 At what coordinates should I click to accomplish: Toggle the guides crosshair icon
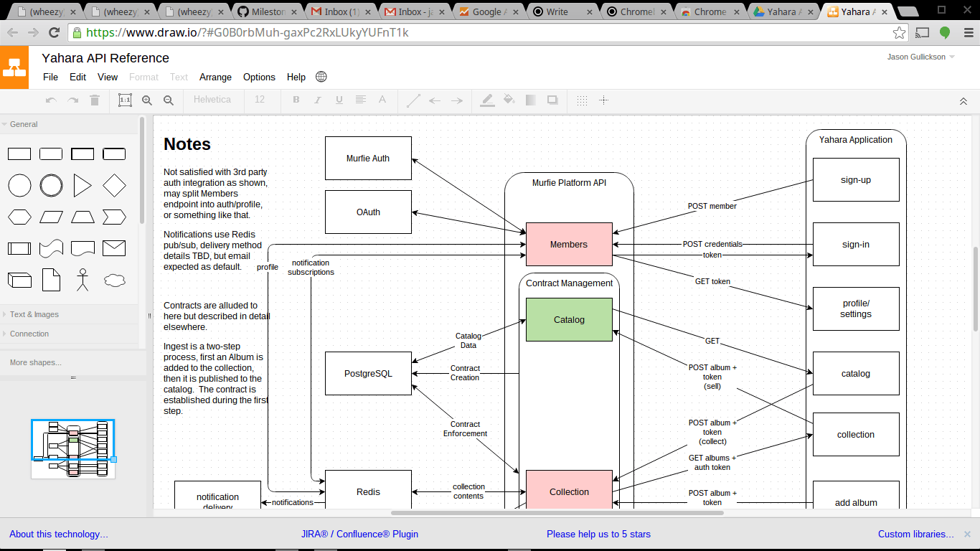(604, 100)
